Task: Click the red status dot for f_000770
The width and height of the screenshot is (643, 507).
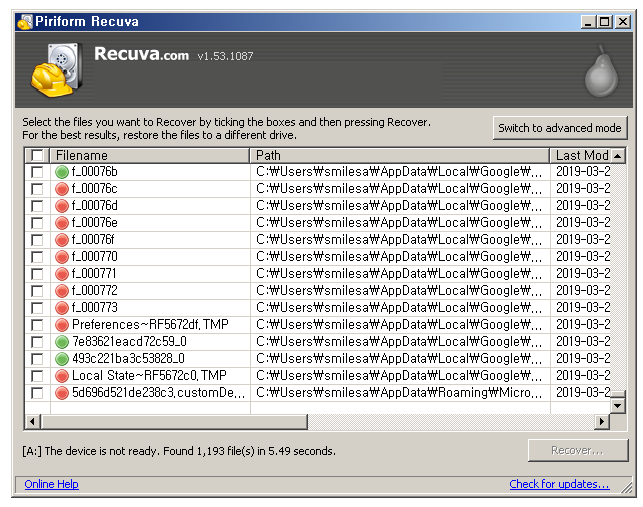Action: coord(62,257)
